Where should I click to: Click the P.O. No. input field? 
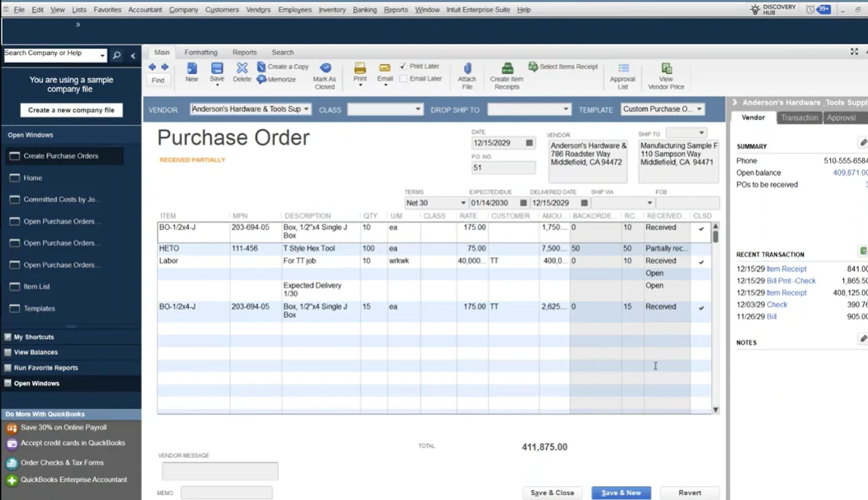tap(503, 168)
